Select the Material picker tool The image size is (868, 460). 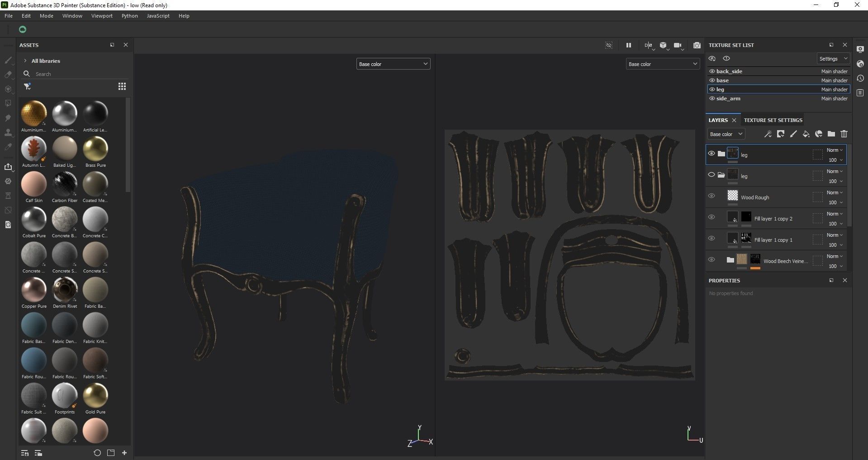click(8, 147)
